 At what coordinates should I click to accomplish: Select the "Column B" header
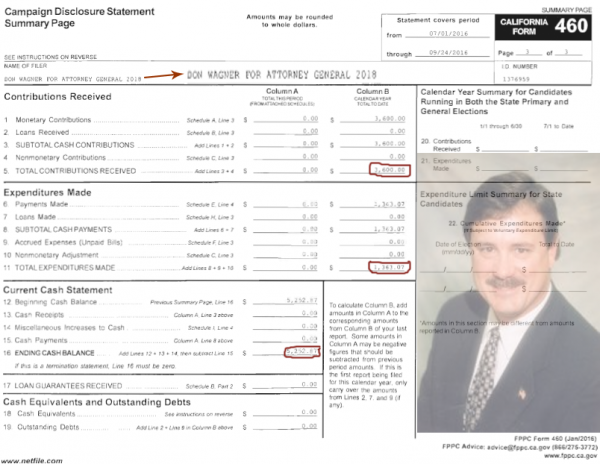[372, 91]
